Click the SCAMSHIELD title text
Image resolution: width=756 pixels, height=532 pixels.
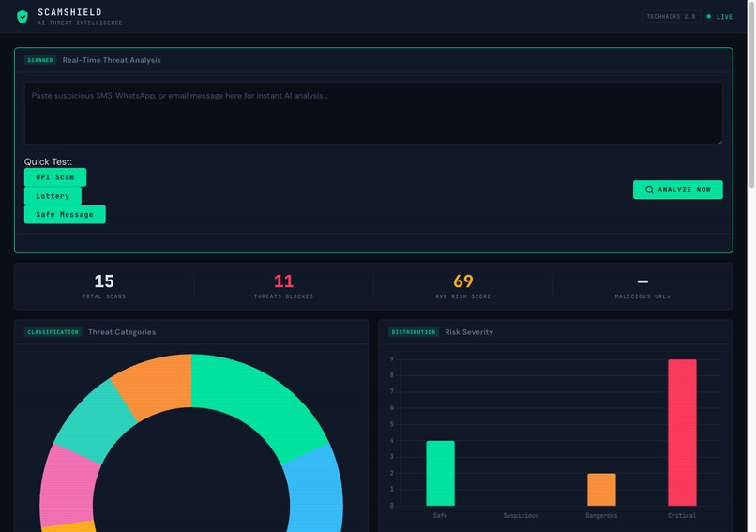(70, 12)
